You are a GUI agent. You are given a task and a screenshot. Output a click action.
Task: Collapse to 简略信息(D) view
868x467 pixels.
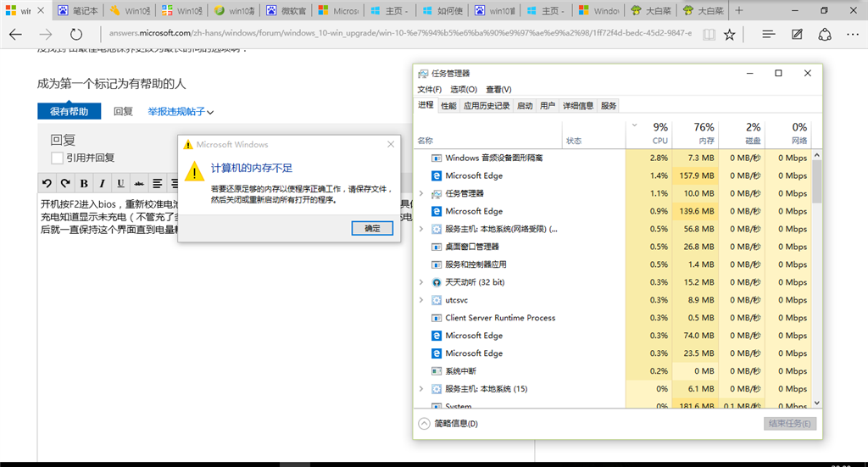(x=448, y=423)
